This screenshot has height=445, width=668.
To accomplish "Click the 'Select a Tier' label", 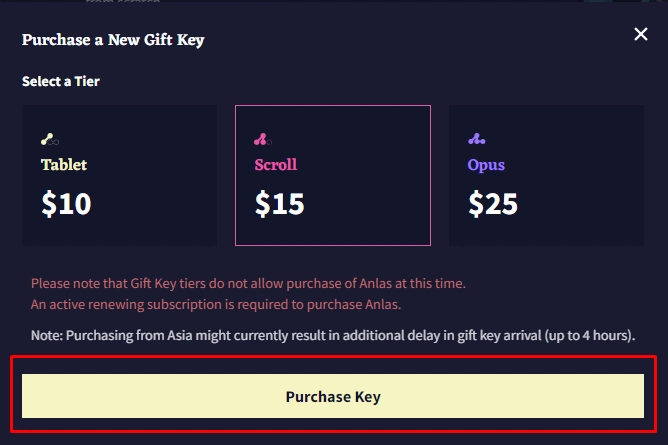I will click(x=61, y=81).
